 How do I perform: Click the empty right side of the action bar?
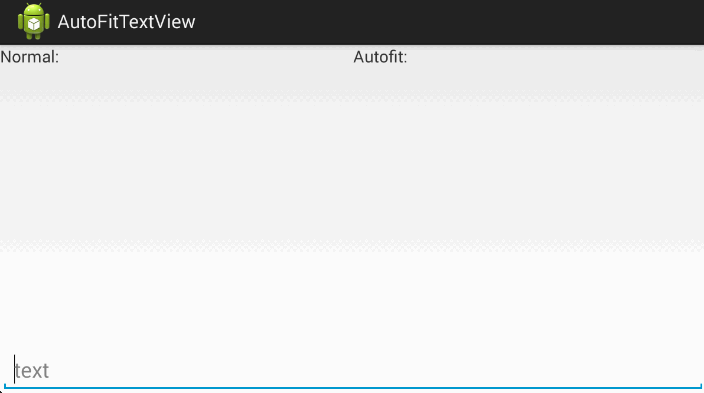coord(449,22)
